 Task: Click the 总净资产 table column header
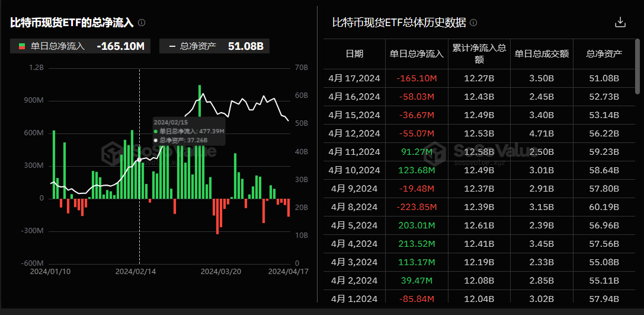click(604, 54)
